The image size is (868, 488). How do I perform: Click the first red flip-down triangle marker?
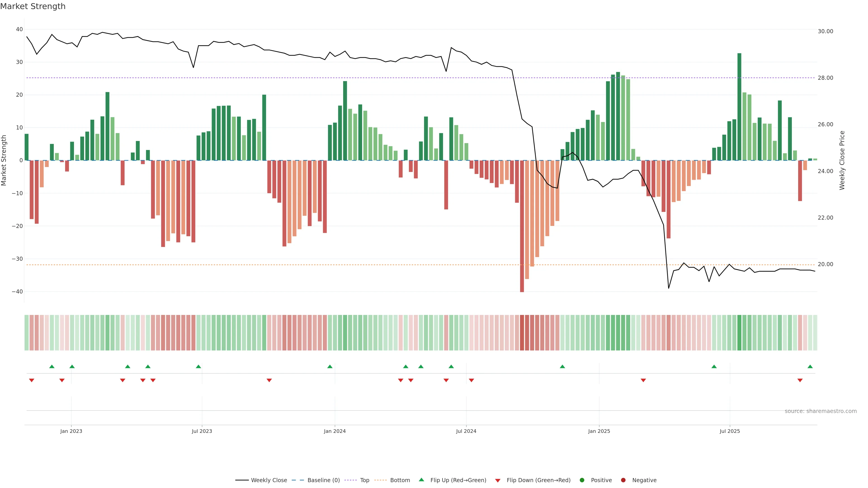point(32,380)
